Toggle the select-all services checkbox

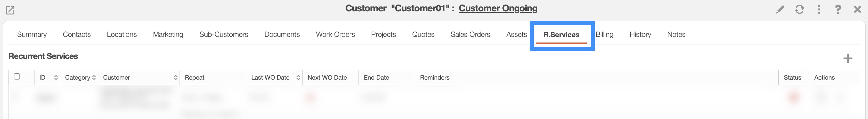click(17, 77)
